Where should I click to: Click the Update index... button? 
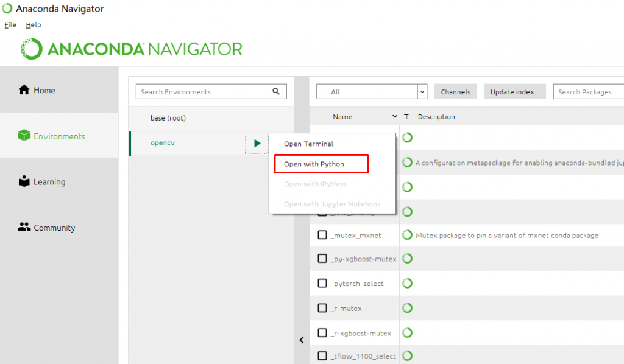tap(515, 92)
